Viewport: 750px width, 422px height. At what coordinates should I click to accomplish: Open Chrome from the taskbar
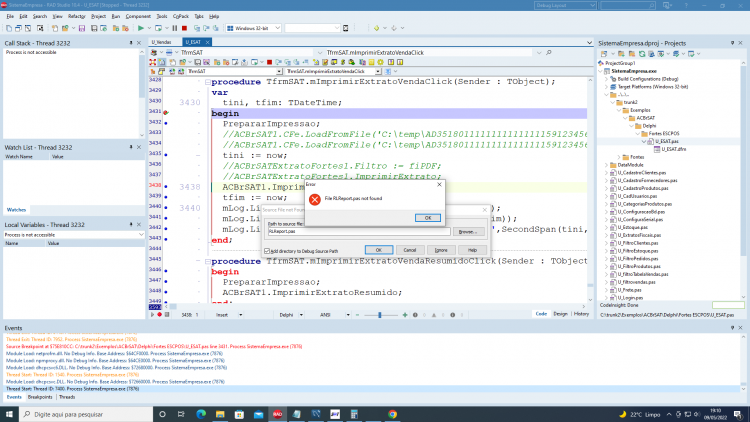(x=392, y=414)
